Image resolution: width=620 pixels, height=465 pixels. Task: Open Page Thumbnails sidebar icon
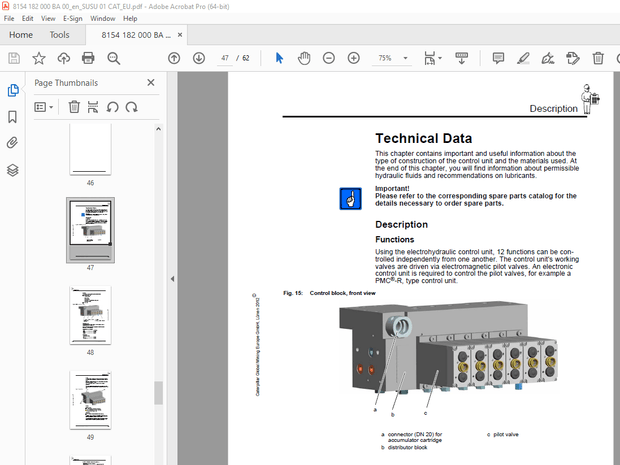click(x=13, y=90)
